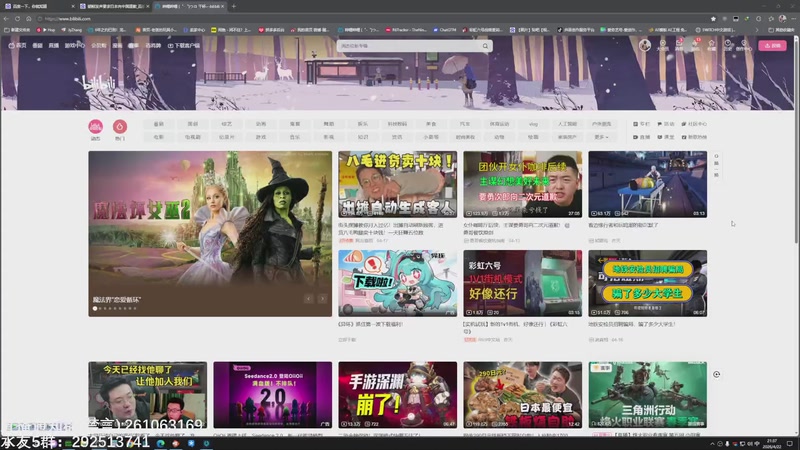The height and width of the screenshot is (450, 800).
Task: Open video thumbnail 手游深渊崩了
Action: click(397, 395)
